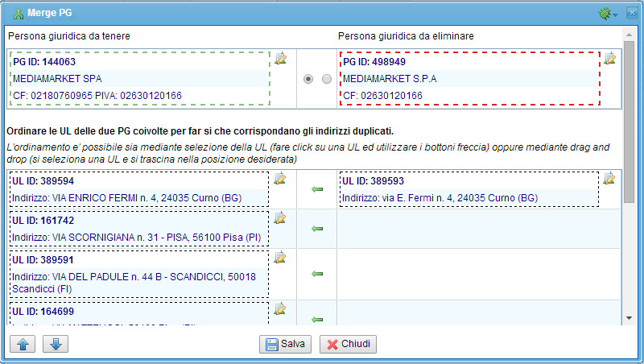Select UL ID 389593 via E. Fermi
Screen dimensions: 644x364
click(x=469, y=189)
